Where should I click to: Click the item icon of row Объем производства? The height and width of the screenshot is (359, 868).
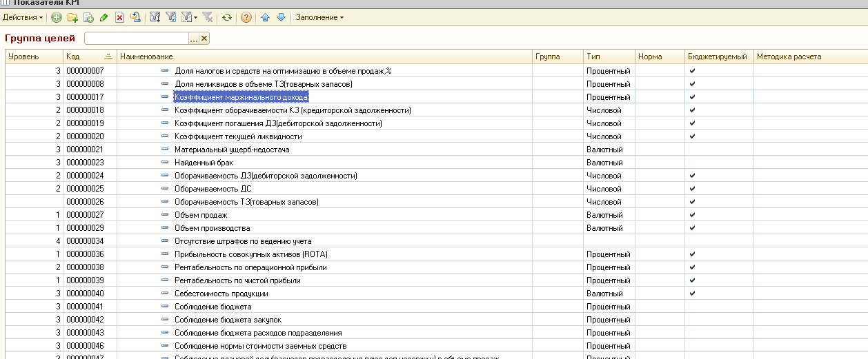(165, 228)
